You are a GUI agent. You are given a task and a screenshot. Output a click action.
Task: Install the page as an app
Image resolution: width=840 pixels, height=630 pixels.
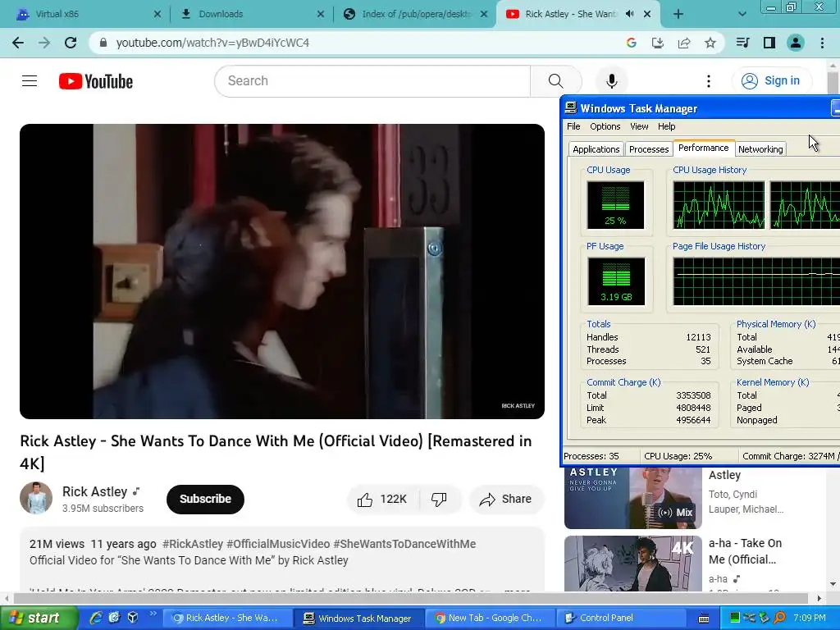click(x=657, y=43)
